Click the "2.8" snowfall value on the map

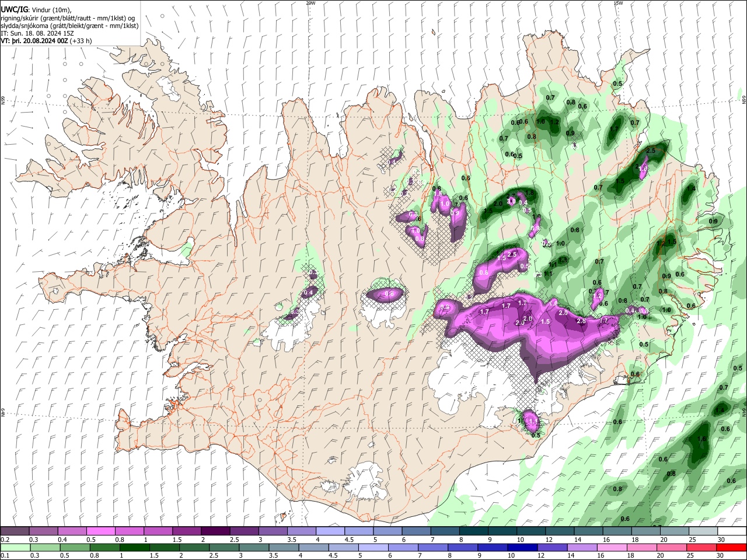click(x=581, y=321)
